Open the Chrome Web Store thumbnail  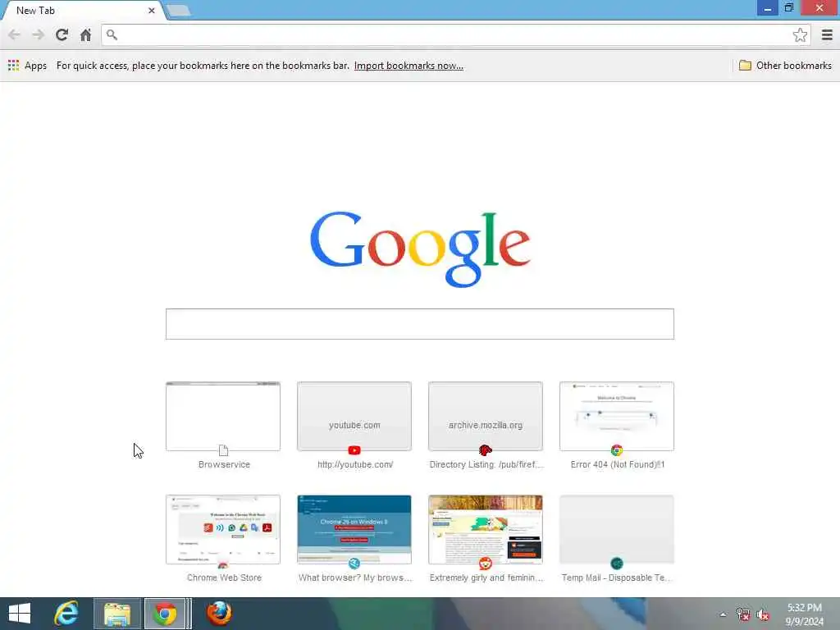pos(223,529)
